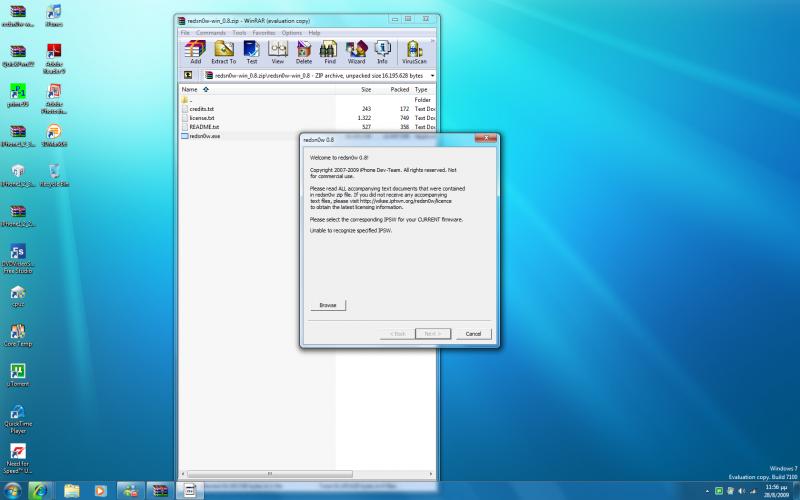The width and height of the screenshot is (800, 500).
Task: Select the parent folder '..' row
Action: point(308,100)
